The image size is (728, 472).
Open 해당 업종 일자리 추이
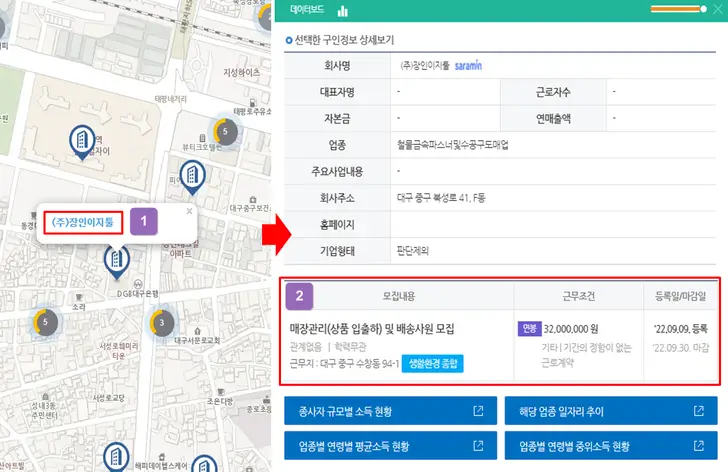coord(611,411)
